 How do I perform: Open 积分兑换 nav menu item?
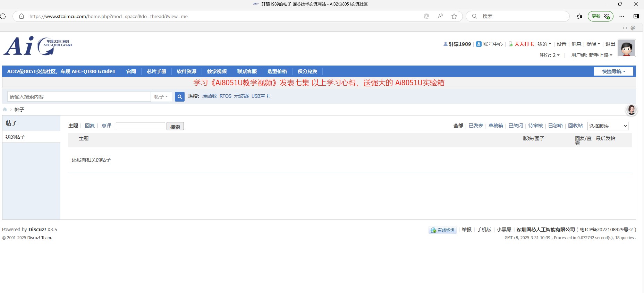[x=307, y=71]
